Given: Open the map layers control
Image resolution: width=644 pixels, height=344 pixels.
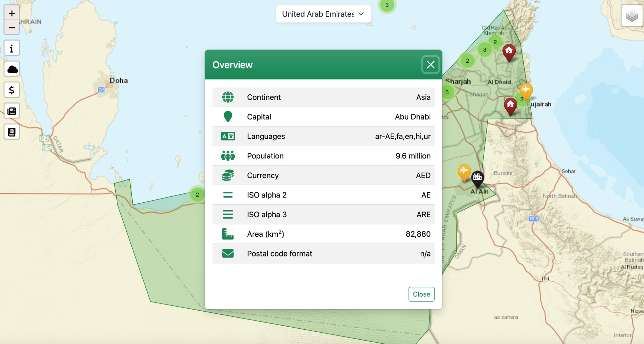Looking at the screenshot, I should [x=631, y=16].
